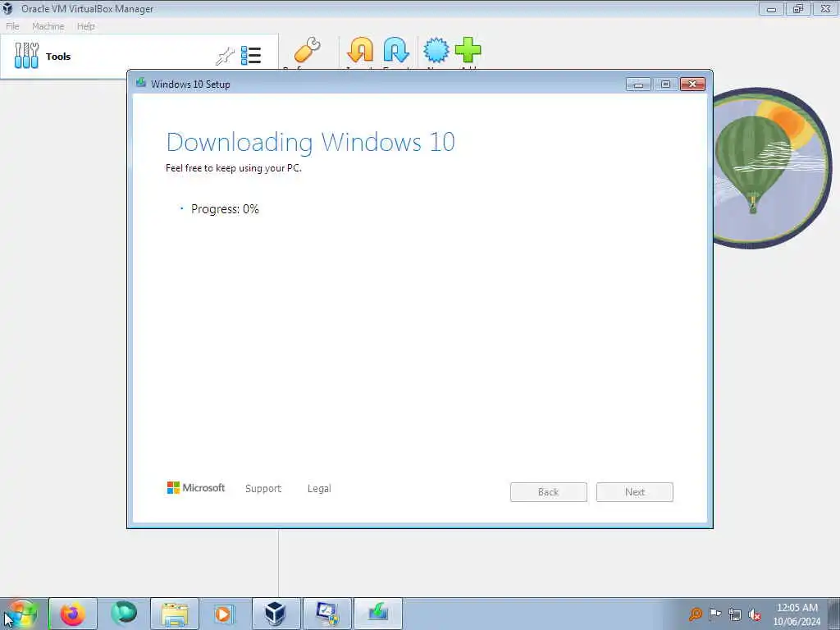
Task: Maximize the Windows 10 Setup window
Action: [665, 84]
